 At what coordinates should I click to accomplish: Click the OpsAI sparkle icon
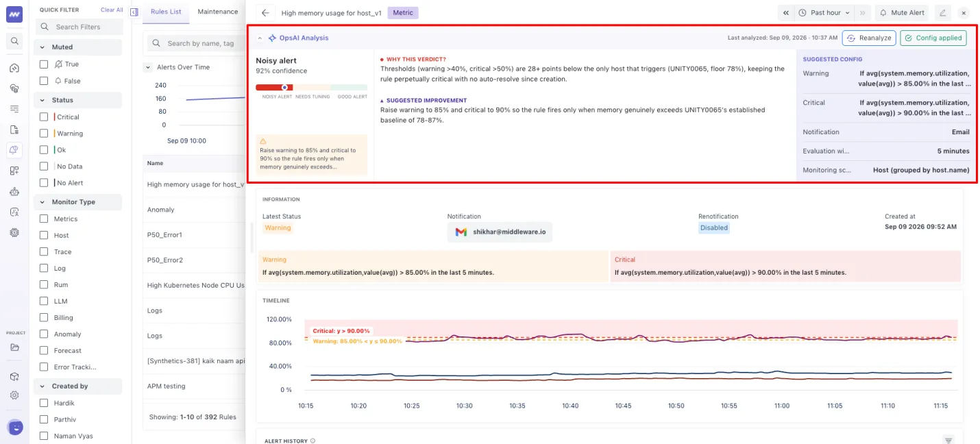click(x=273, y=38)
